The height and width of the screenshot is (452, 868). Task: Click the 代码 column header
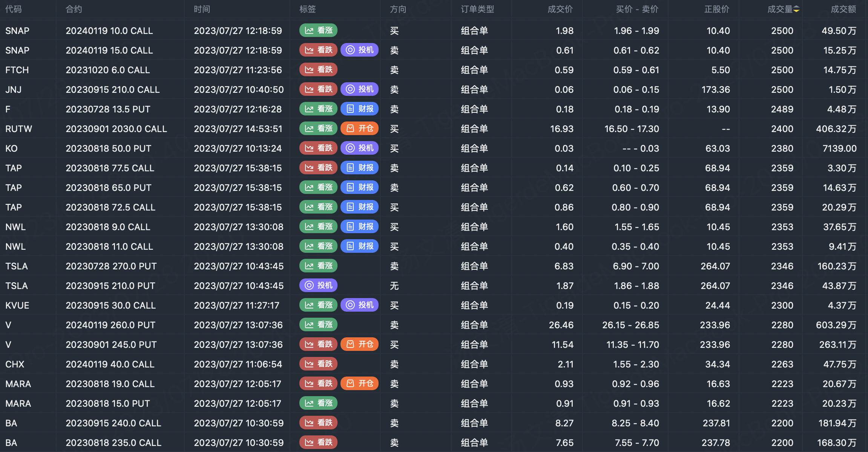point(14,9)
